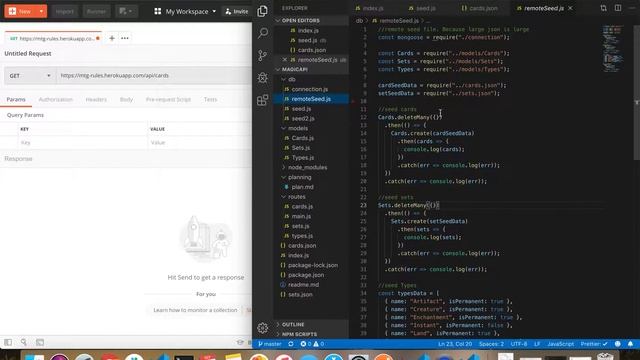The height and width of the screenshot is (360, 640).
Task: Close the remoteSeed.js editor tab
Action: click(x=570, y=8)
